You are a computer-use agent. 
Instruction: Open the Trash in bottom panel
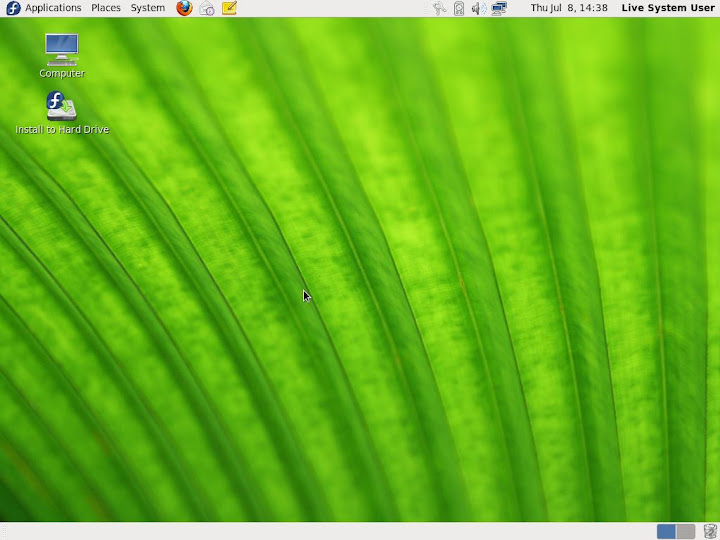click(x=710, y=531)
